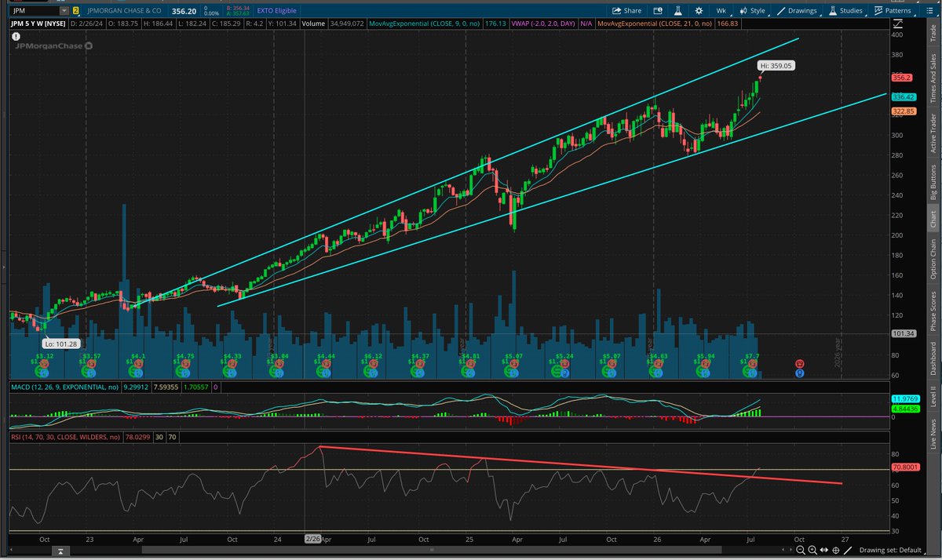Click the scroll left arrow on time axis
This screenshot has width=942, height=560.
click(x=783, y=550)
